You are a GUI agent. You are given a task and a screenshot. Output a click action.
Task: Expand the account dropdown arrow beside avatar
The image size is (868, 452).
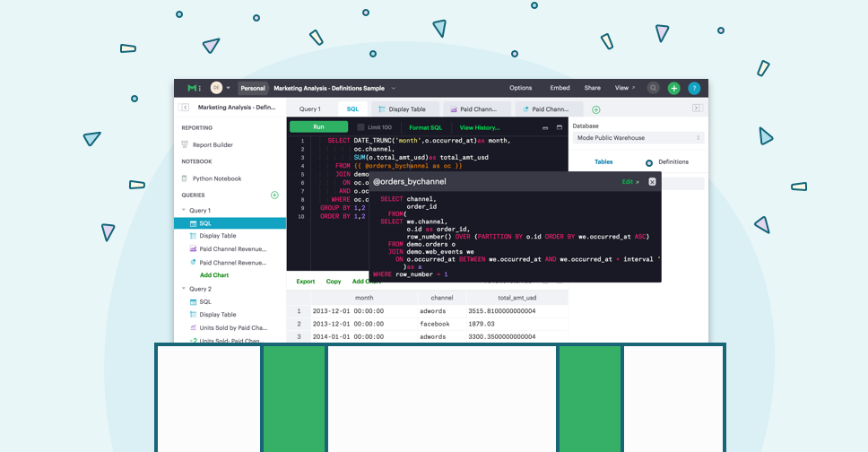coord(228,88)
